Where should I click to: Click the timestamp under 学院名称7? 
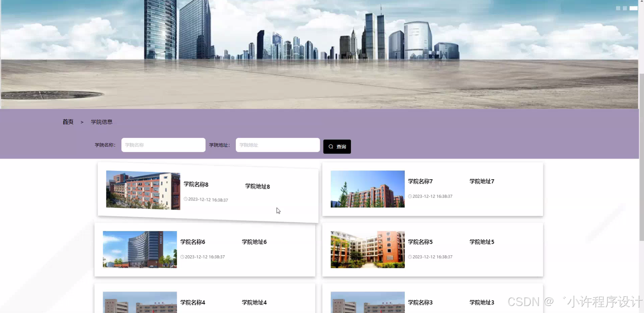coord(433,196)
